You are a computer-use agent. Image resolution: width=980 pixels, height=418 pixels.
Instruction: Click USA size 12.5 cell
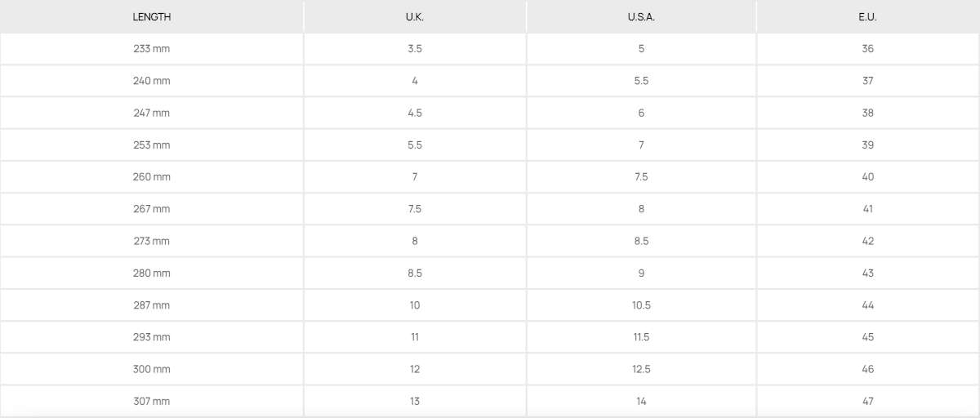[x=641, y=369]
